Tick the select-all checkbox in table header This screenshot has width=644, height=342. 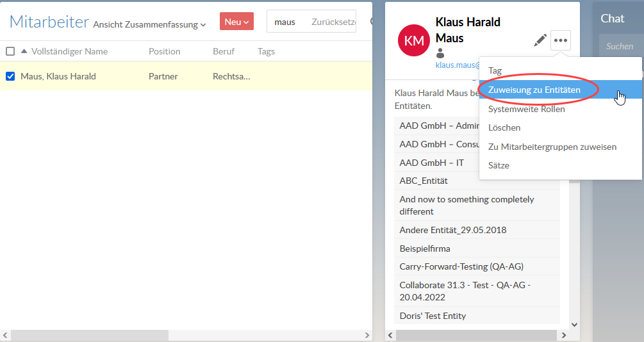point(10,51)
